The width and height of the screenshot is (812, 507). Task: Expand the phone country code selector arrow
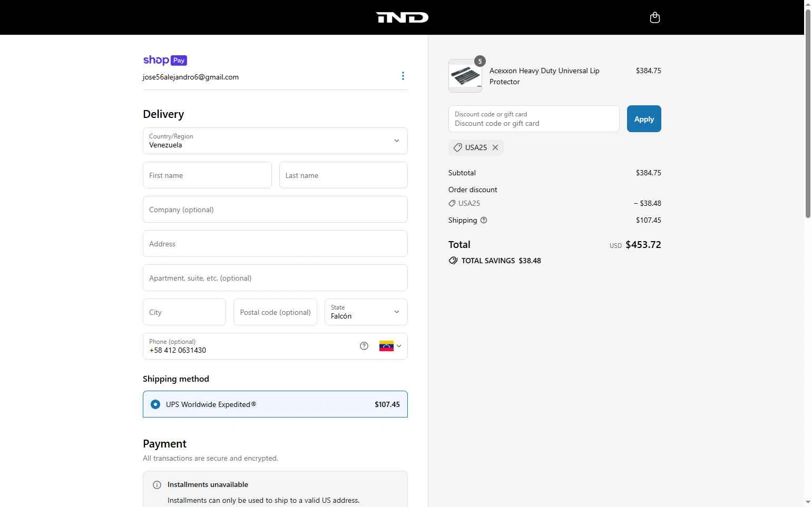point(399,346)
